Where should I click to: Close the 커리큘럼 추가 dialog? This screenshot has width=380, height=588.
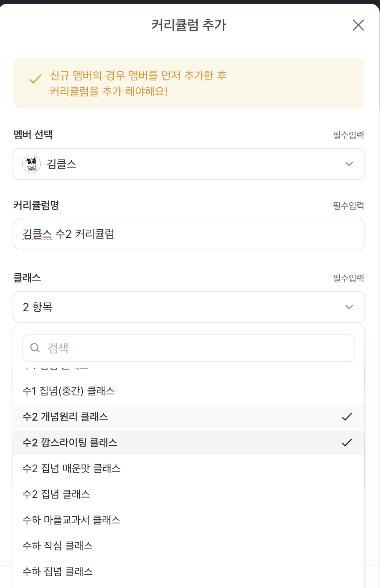358,25
